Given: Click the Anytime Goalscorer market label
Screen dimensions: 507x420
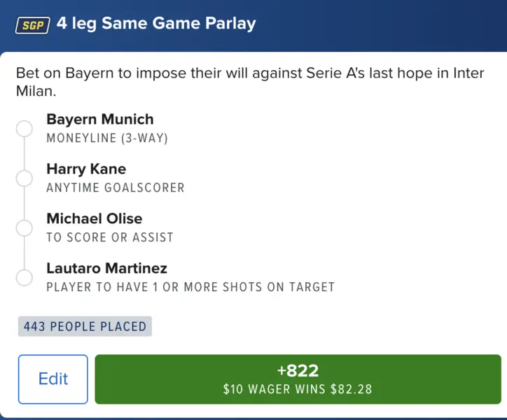Looking at the screenshot, I should 116,188.
